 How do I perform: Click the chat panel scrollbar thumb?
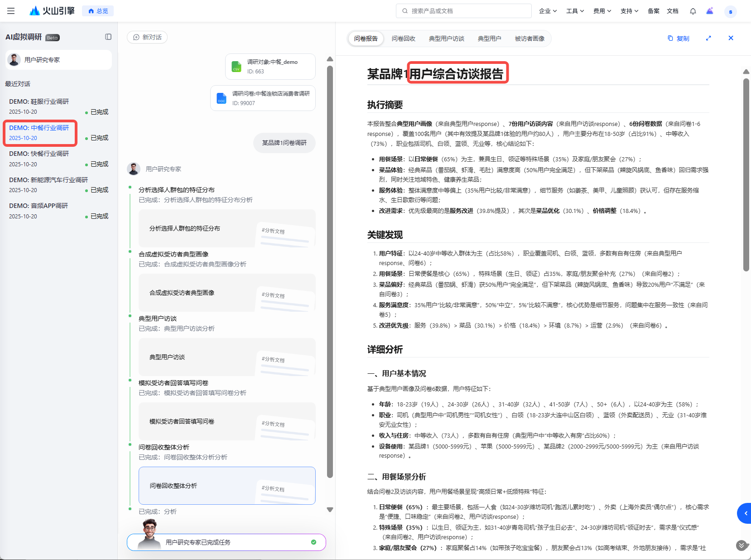click(x=330, y=272)
